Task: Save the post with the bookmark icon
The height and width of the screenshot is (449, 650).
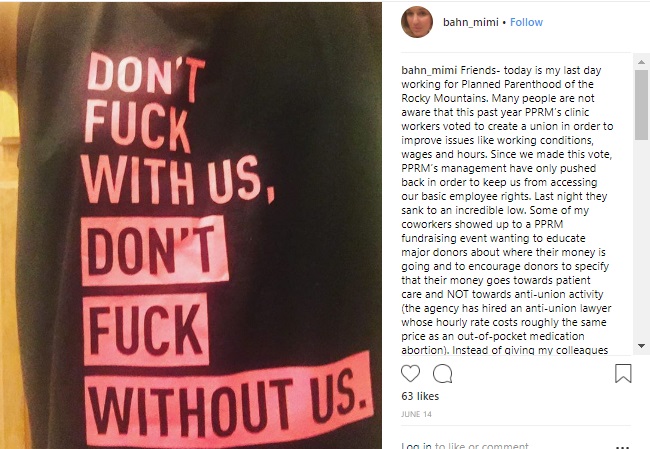Action: pos(623,373)
